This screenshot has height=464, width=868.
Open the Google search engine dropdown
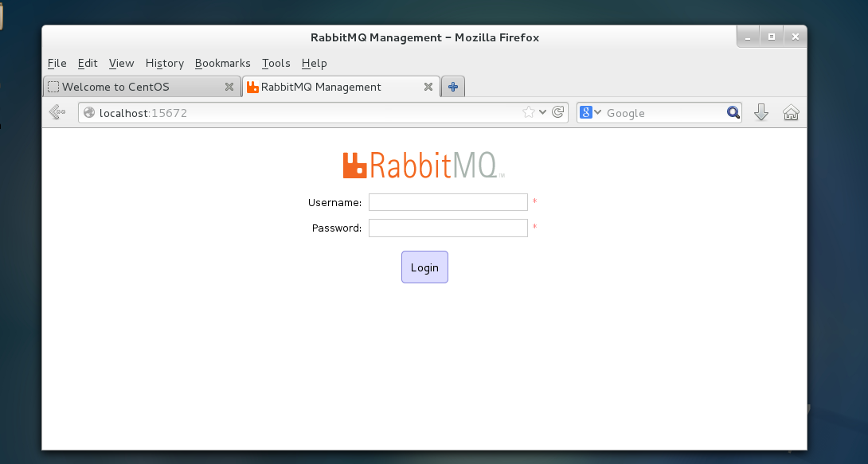tap(590, 113)
